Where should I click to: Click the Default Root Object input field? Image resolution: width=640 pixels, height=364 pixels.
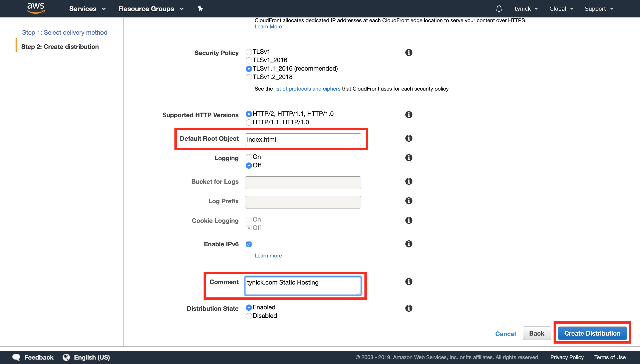coord(303,139)
